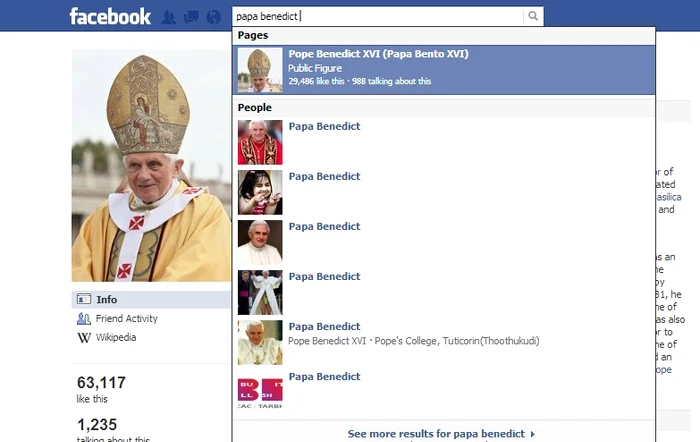Open first Papa Benedict person with red vestments photo
Viewport: 700px width, 442px height.
coord(444,142)
